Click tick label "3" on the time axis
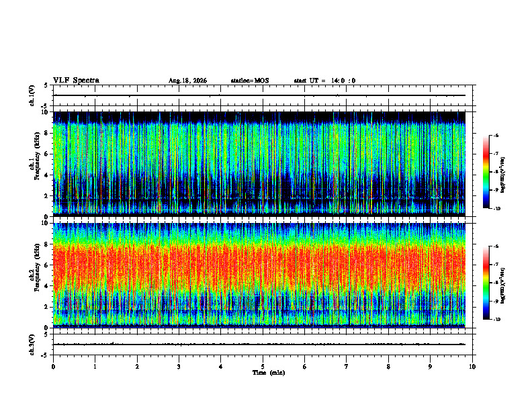 (x=179, y=367)
